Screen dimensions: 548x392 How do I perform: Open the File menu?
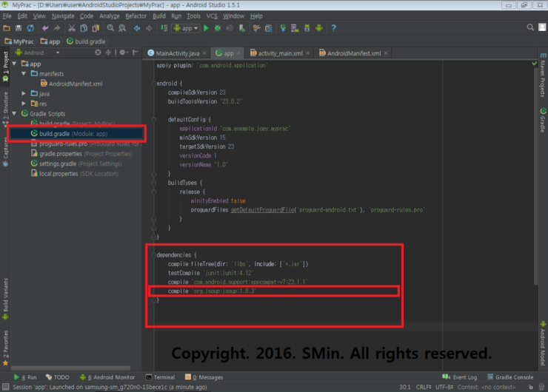[x=7, y=16]
